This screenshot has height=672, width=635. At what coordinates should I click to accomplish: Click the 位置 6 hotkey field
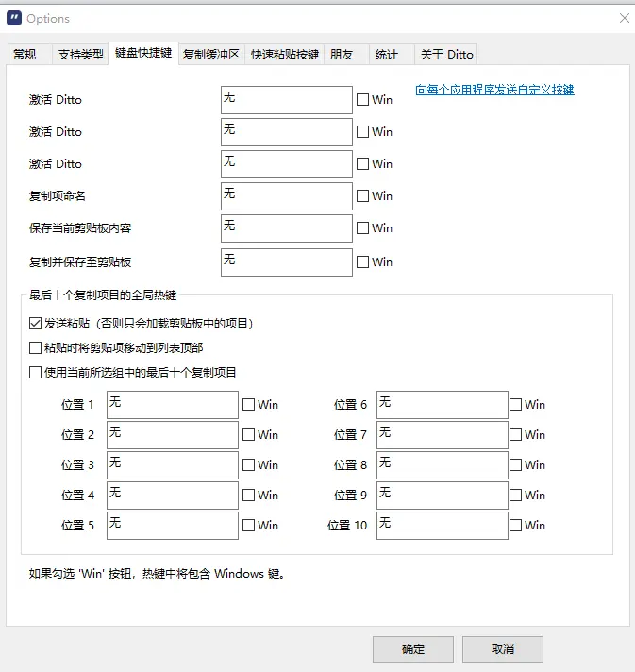(443, 405)
